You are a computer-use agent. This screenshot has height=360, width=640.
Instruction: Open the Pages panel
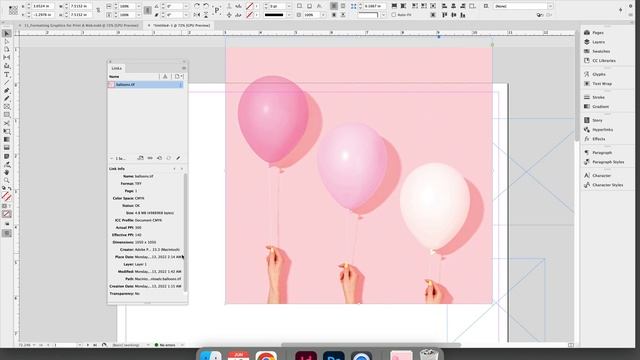pyautogui.click(x=598, y=32)
